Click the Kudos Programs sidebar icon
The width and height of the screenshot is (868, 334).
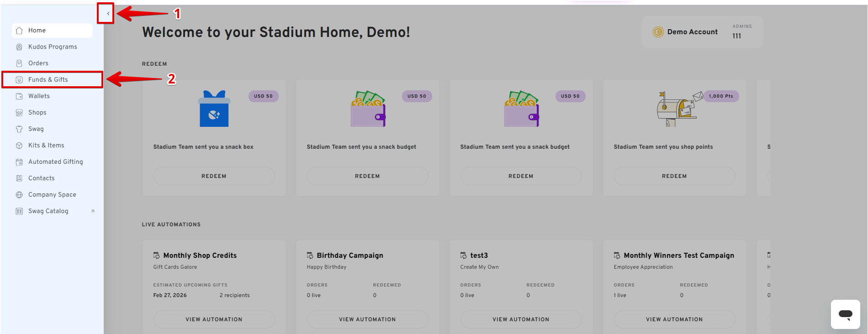click(x=19, y=47)
